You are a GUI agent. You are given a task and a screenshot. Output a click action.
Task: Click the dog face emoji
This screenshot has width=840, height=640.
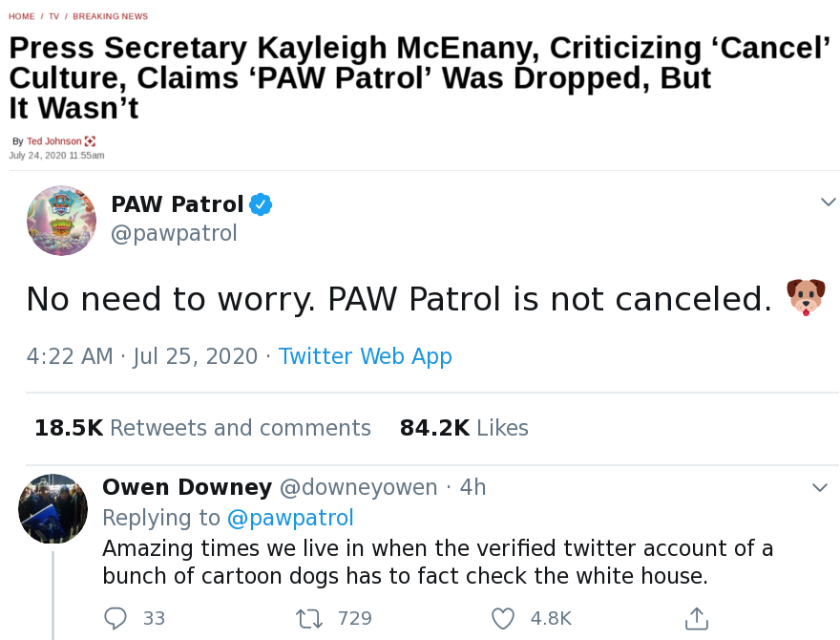click(805, 298)
